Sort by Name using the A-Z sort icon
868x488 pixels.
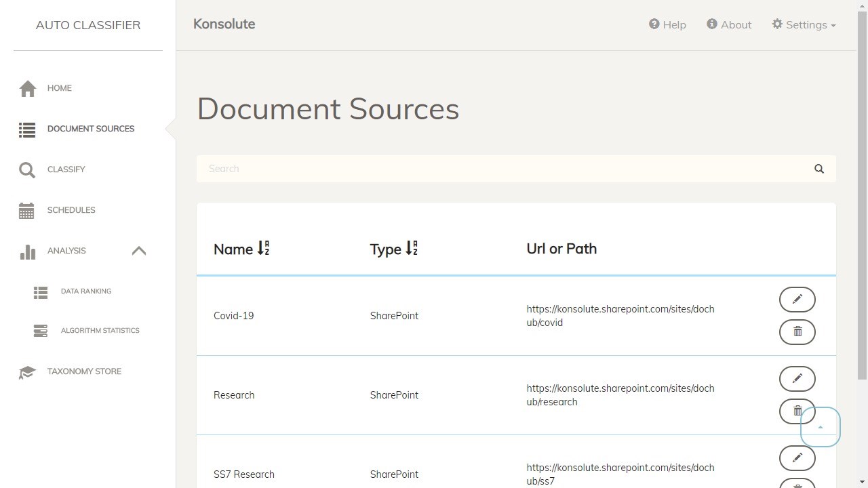(x=264, y=249)
